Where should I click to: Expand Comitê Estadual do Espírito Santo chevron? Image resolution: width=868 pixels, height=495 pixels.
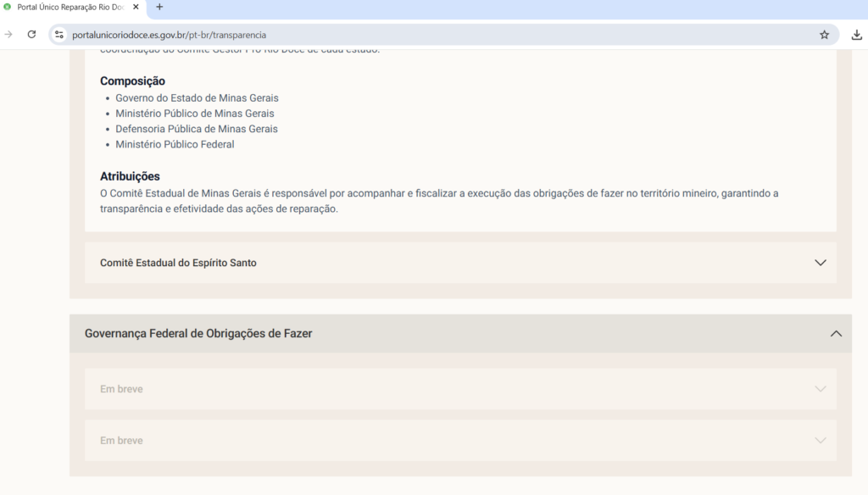pos(820,263)
